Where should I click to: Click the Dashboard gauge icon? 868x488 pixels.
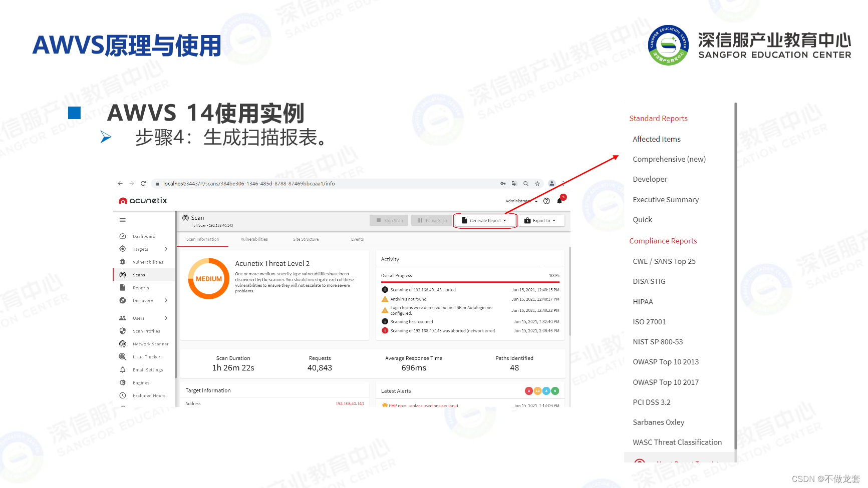pos(123,236)
